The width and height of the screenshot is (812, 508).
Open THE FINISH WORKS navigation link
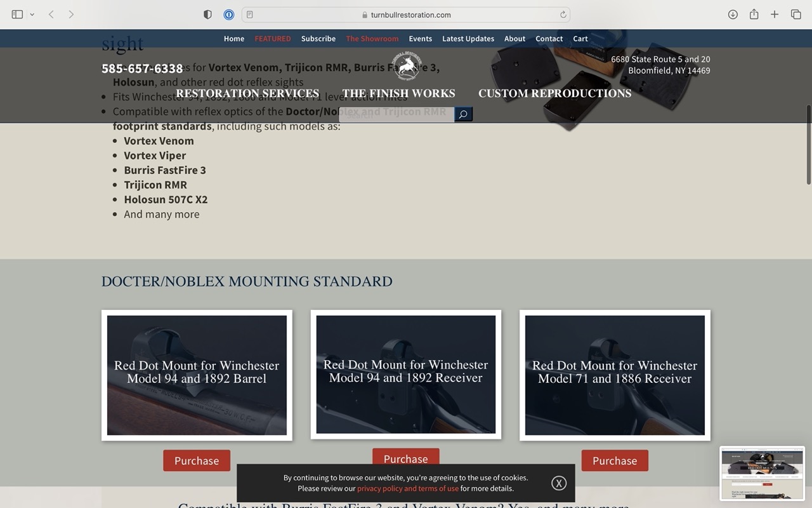399,93
